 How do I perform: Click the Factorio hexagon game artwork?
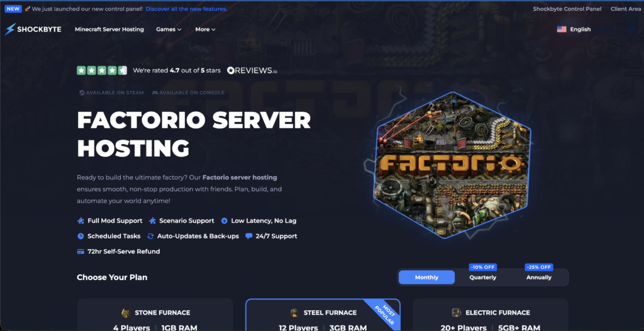point(452,165)
